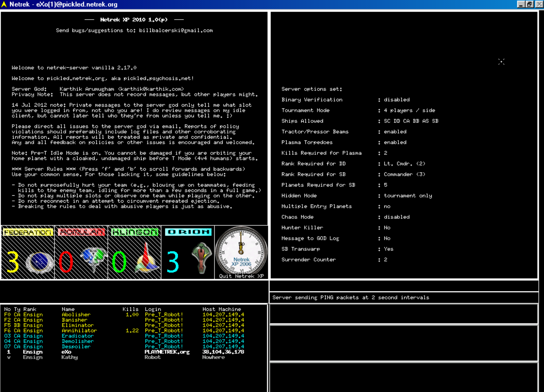The height and width of the screenshot is (392, 544).
Task: Join the Federation team panel
Action: [28, 252]
